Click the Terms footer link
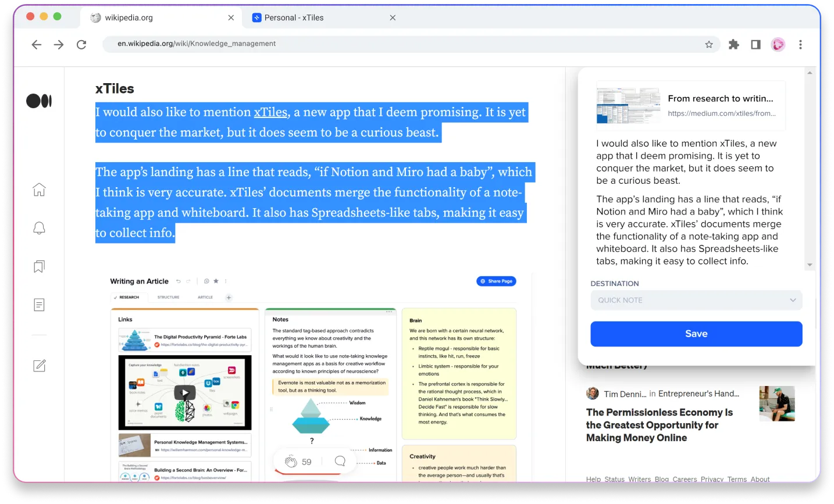Viewport: 834px width, 504px height. point(737,479)
